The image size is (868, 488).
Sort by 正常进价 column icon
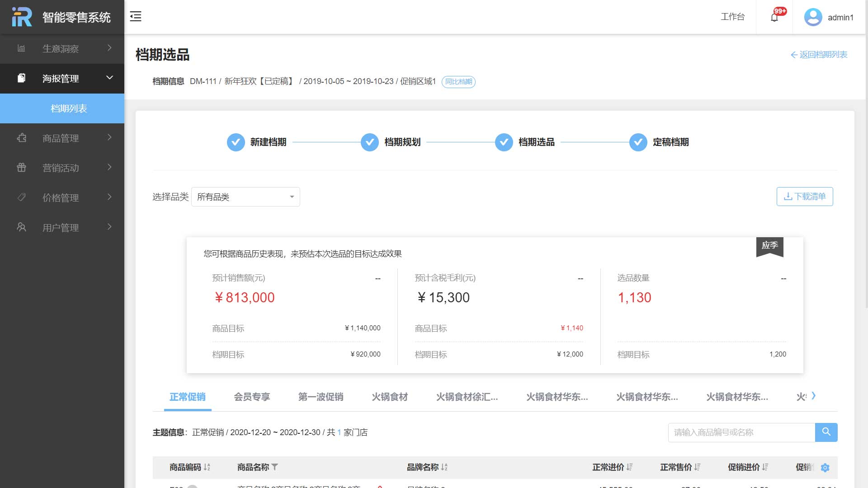[630, 467]
